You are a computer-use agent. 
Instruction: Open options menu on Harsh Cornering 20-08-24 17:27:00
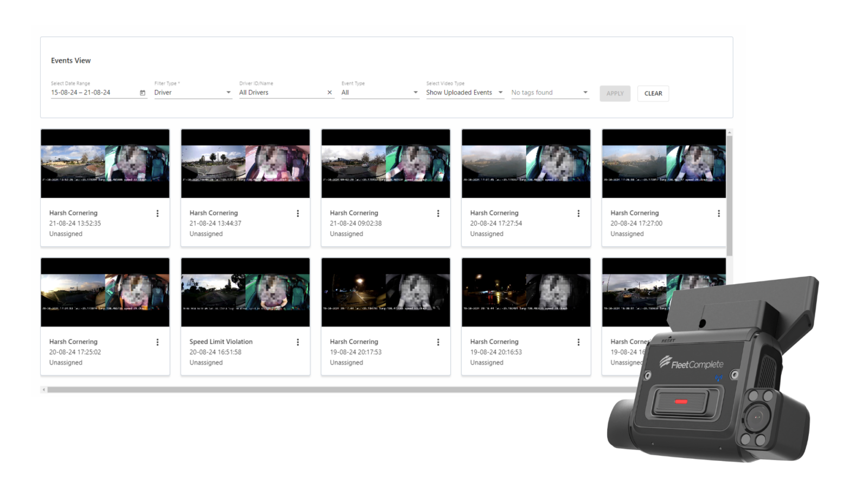click(x=719, y=213)
